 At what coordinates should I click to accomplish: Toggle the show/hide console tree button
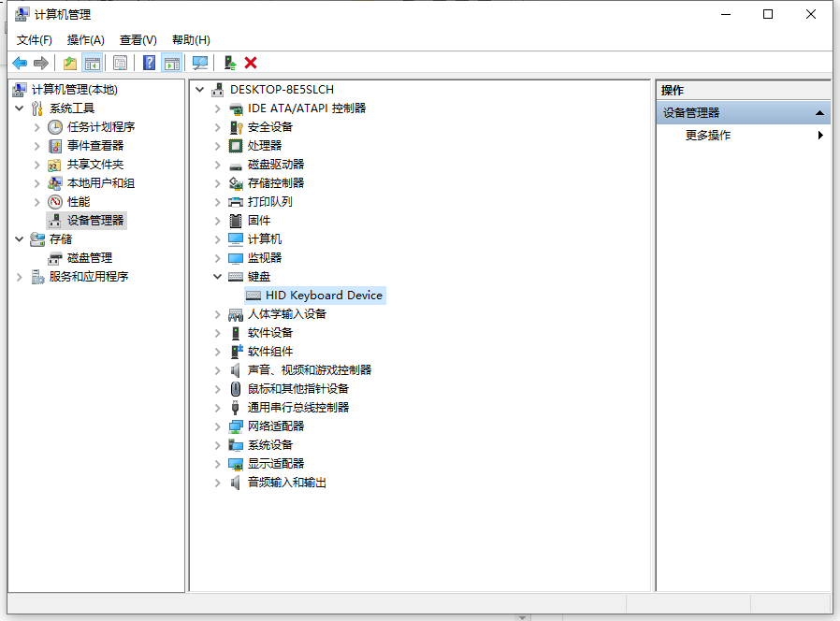(92, 63)
